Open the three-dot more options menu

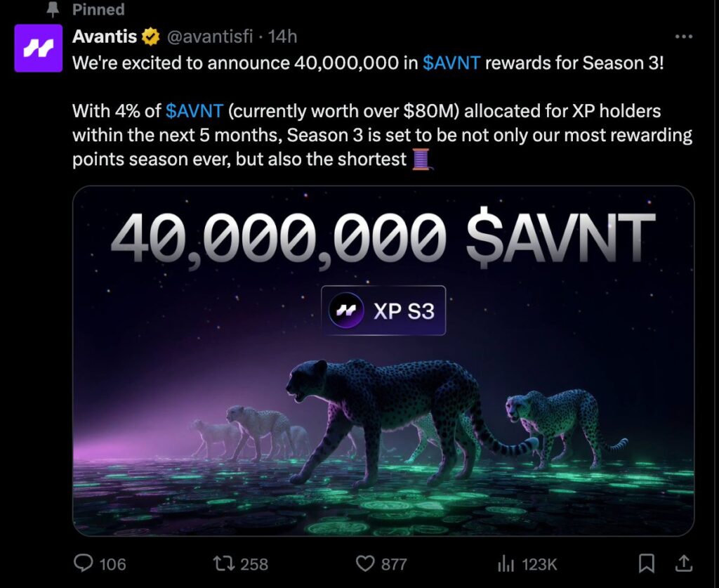click(x=683, y=37)
